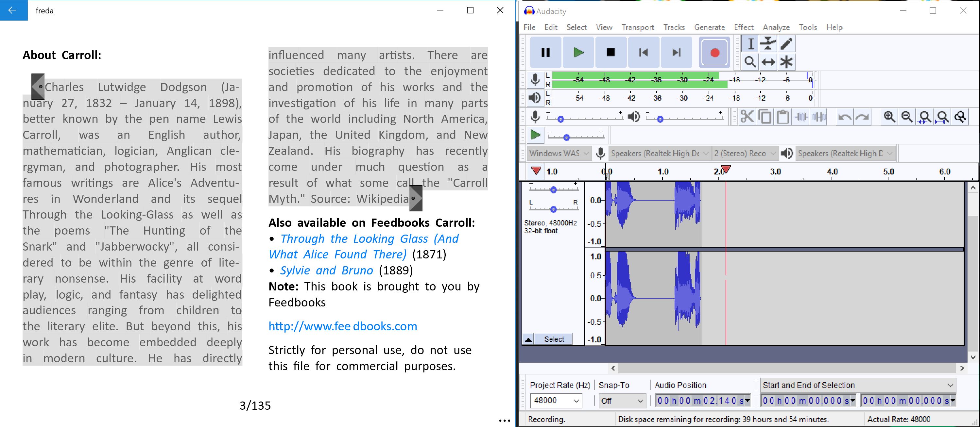The width and height of the screenshot is (980, 427).
Task: Click the green Play button in Audacity
Action: [x=578, y=52]
